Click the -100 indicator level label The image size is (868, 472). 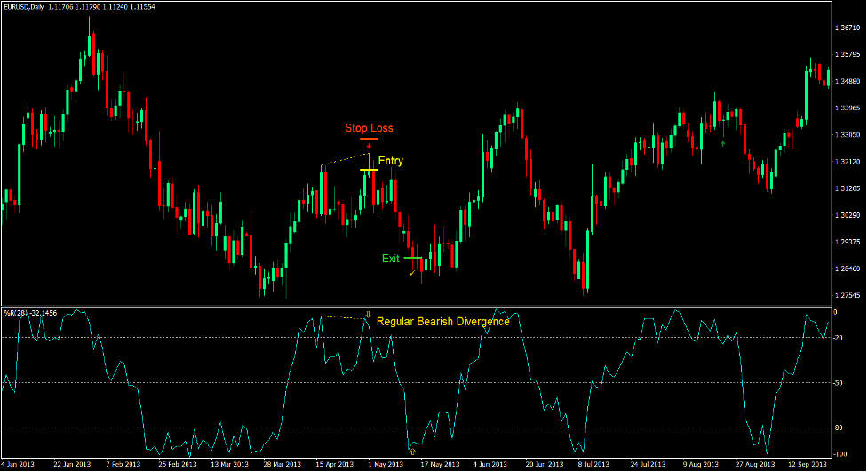(840, 454)
